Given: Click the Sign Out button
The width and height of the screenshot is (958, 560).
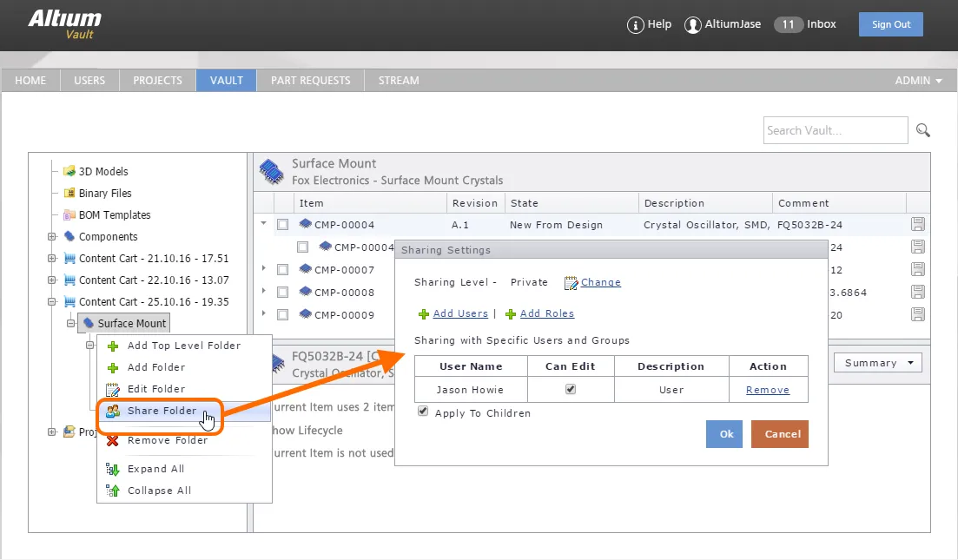Looking at the screenshot, I should click(891, 24).
